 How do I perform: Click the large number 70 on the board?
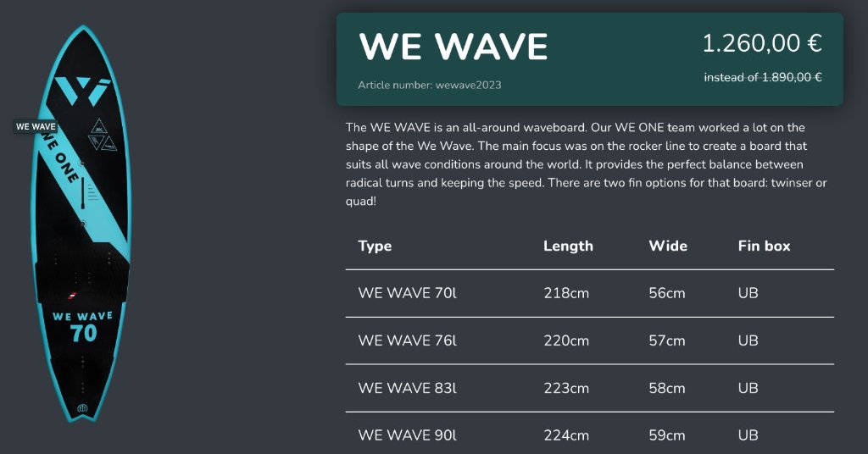pyautogui.click(x=83, y=333)
